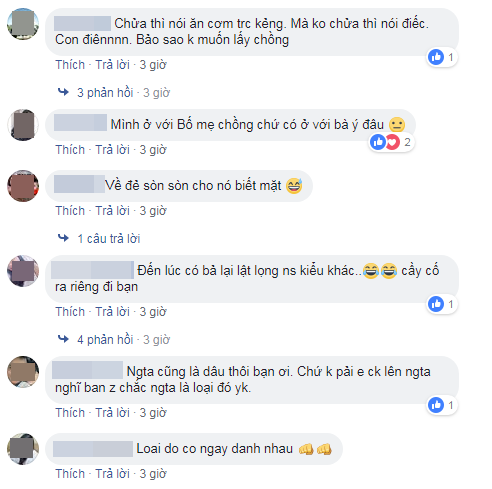The height and width of the screenshot is (489, 492).
Task: Open the avatar of the last commenter
Action: [x=23, y=449]
